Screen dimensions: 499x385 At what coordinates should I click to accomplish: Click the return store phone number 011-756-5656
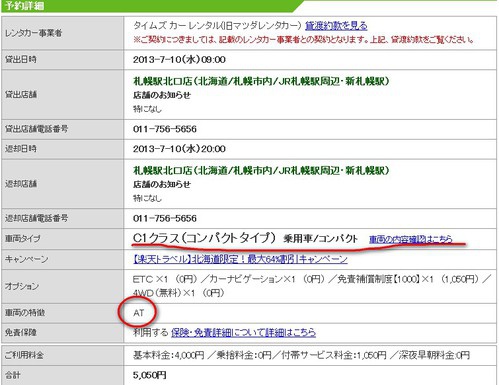pyautogui.click(x=165, y=218)
